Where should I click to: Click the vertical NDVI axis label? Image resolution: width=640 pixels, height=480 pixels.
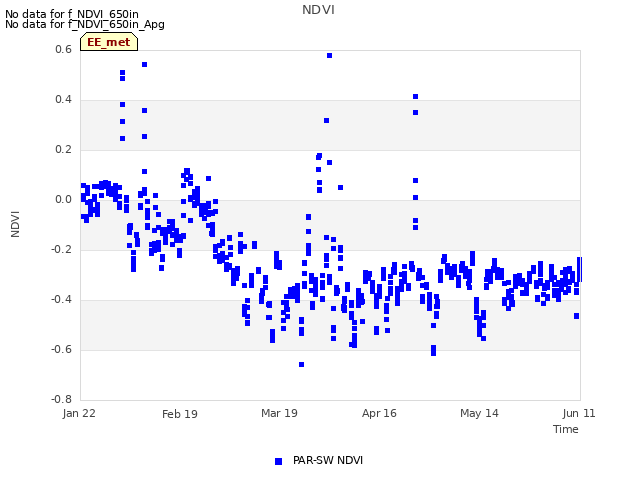(15, 224)
